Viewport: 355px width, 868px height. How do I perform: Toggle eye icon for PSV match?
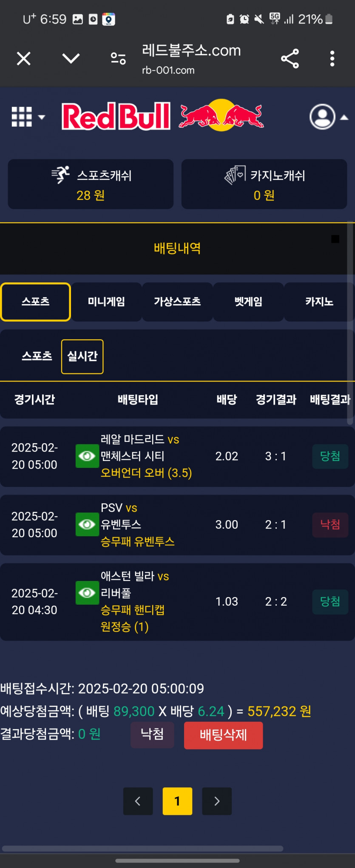coord(87,524)
